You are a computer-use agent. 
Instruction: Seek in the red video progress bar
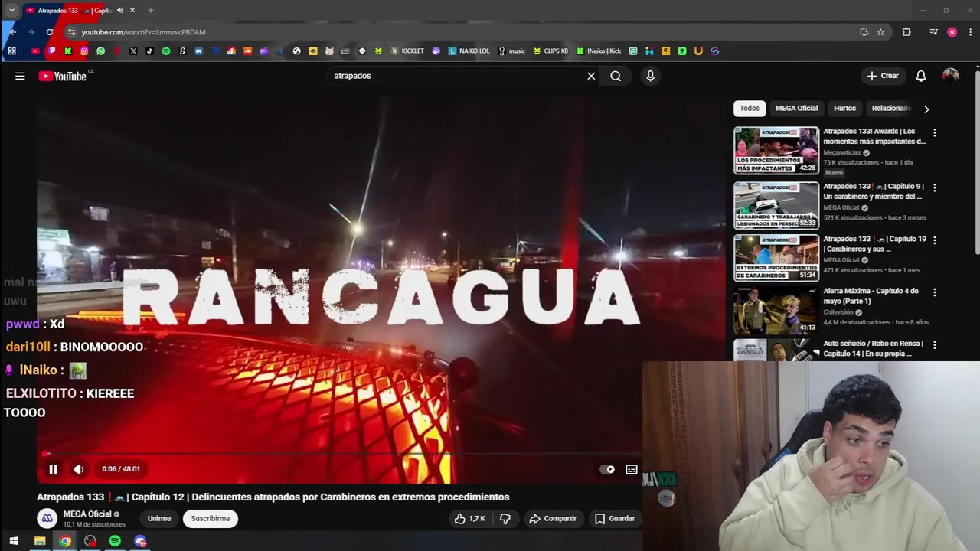[x=339, y=453]
